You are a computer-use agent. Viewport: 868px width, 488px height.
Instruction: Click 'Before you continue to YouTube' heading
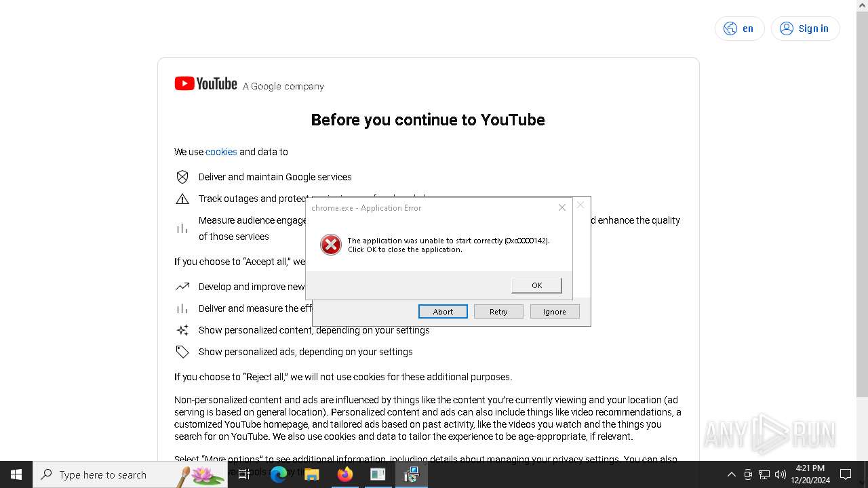coord(428,120)
